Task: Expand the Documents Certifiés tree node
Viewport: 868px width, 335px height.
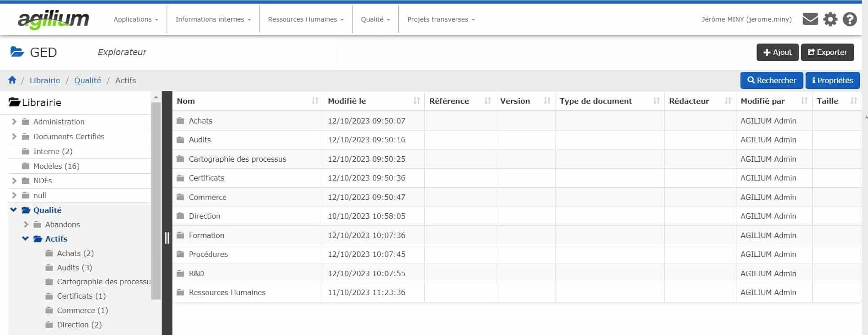Action: [x=14, y=137]
